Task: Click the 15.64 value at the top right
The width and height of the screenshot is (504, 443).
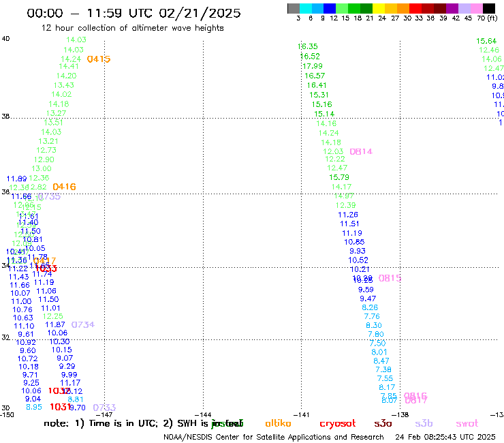Action: coord(486,41)
